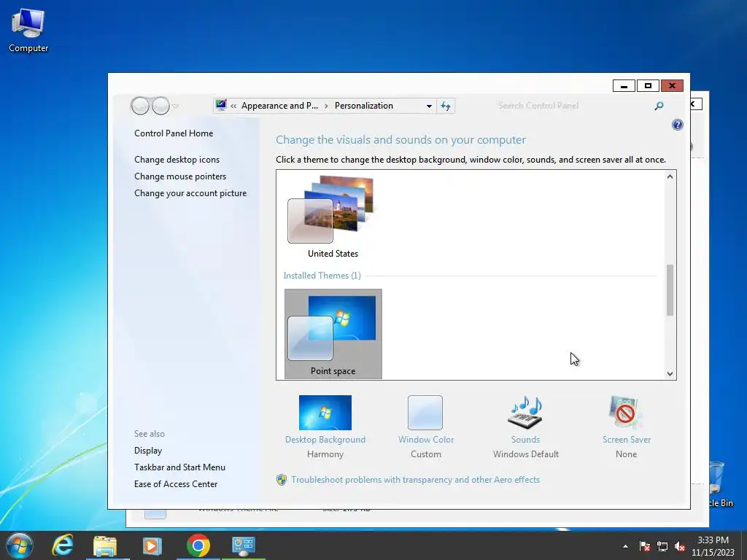Open Google Chrome from taskbar

[x=198, y=545]
